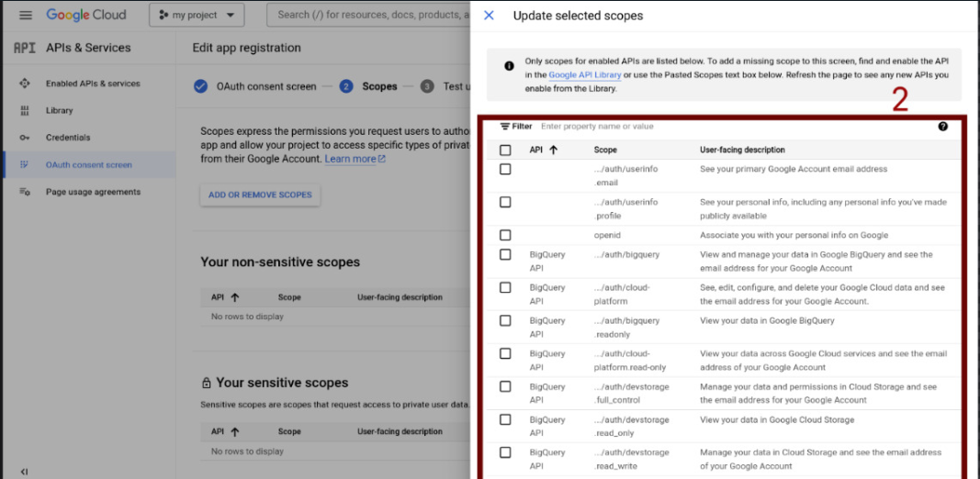
Task: Check the userinfo.email scope checkbox
Action: pyautogui.click(x=506, y=169)
